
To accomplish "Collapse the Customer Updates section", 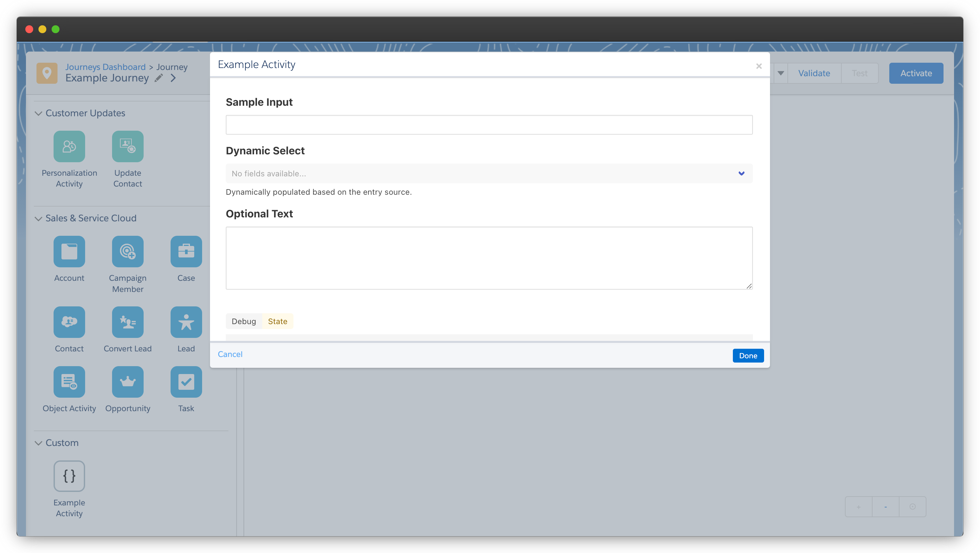I will [x=38, y=113].
